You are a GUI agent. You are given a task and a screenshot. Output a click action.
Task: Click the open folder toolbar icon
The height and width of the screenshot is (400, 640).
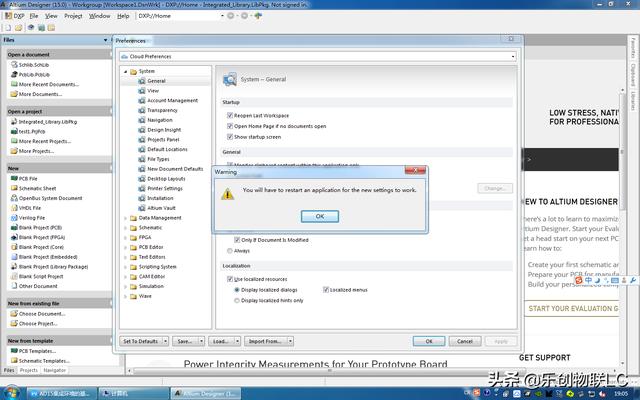pos(19,28)
